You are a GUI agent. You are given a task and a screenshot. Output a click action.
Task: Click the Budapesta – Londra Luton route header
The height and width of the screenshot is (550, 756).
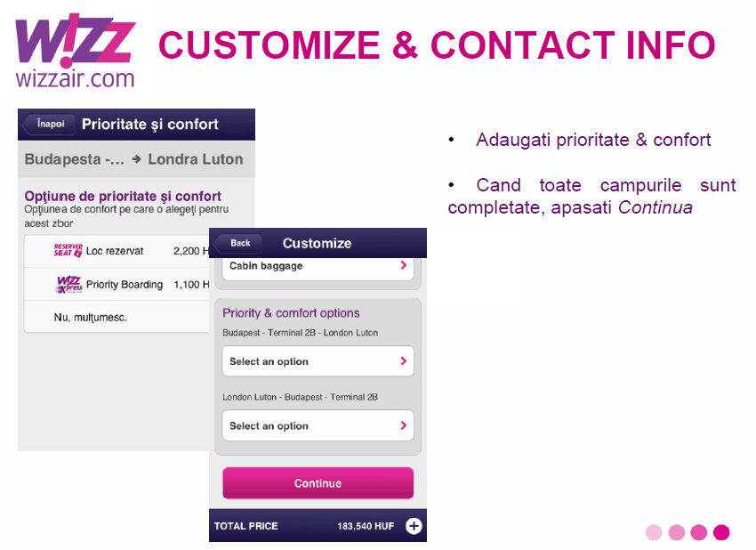point(133,160)
